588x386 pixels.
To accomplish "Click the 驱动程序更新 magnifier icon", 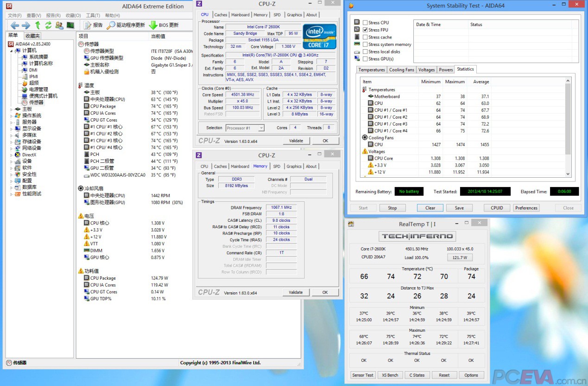I will point(111,25).
